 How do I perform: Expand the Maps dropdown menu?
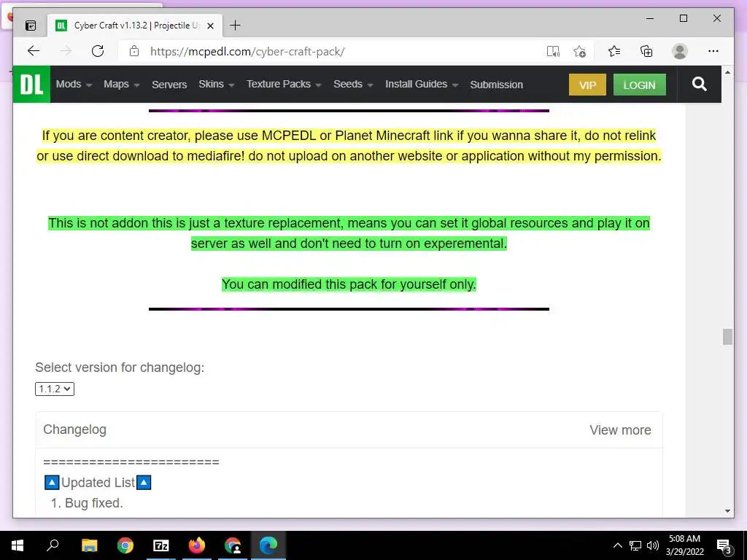122,85
